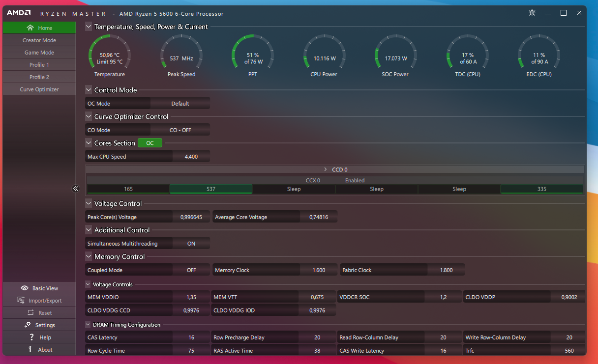Switch to Game Mode
Image resolution: width=598 pixels, height=364 pixels.
point(39,53)
